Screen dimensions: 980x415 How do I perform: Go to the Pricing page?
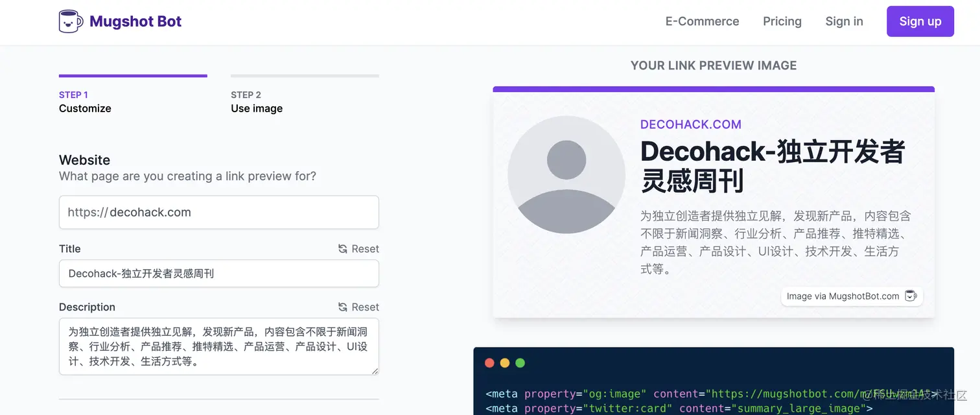[782, 21]
